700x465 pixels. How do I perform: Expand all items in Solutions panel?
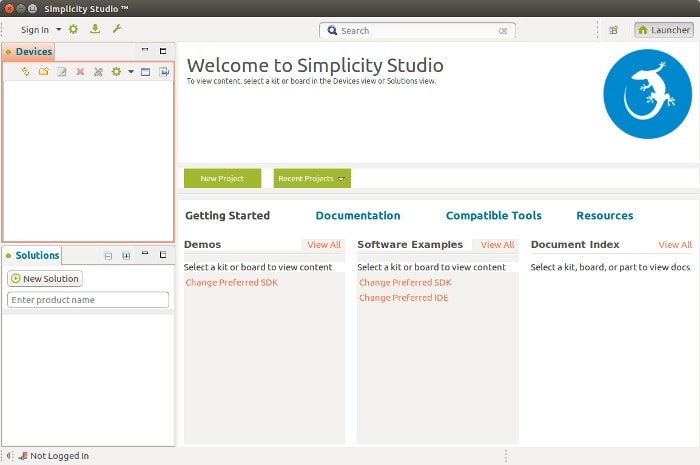[126, 256]
